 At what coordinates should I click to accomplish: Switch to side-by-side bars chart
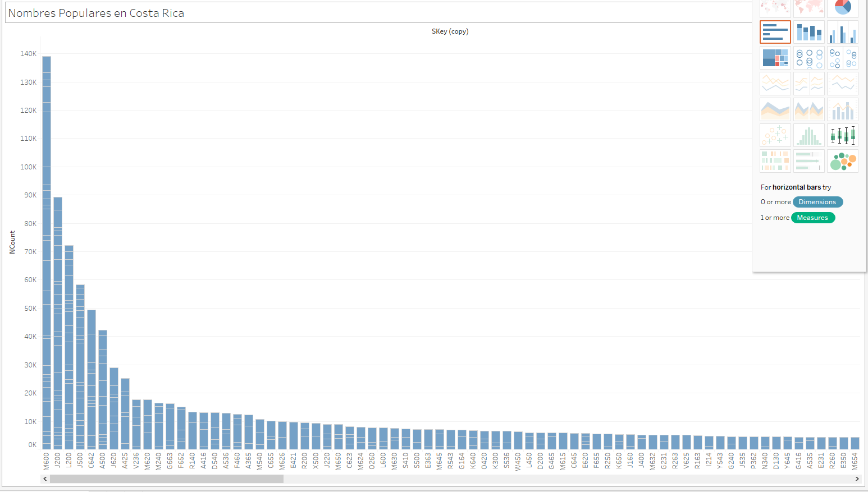click(x=842, y=32)
